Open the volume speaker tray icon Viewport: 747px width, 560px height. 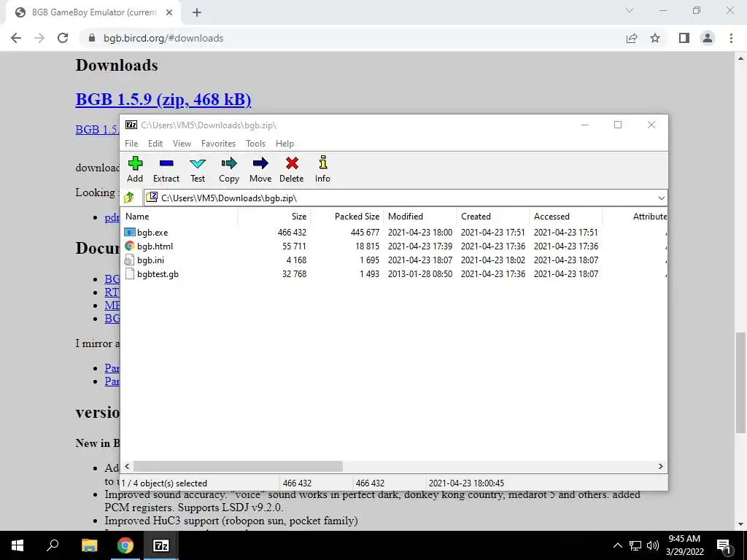point(653,545)
